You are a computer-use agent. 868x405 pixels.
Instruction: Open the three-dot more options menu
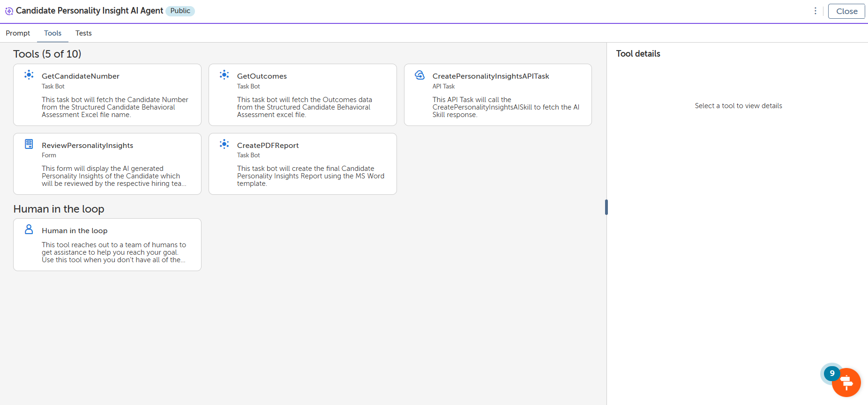pyautogui.click(x=816, y=11)
